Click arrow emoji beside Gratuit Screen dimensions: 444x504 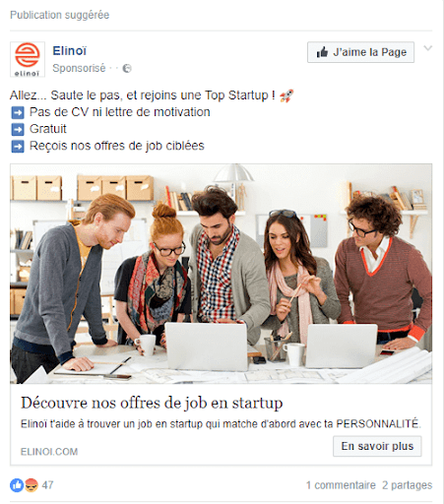[18, 129]
